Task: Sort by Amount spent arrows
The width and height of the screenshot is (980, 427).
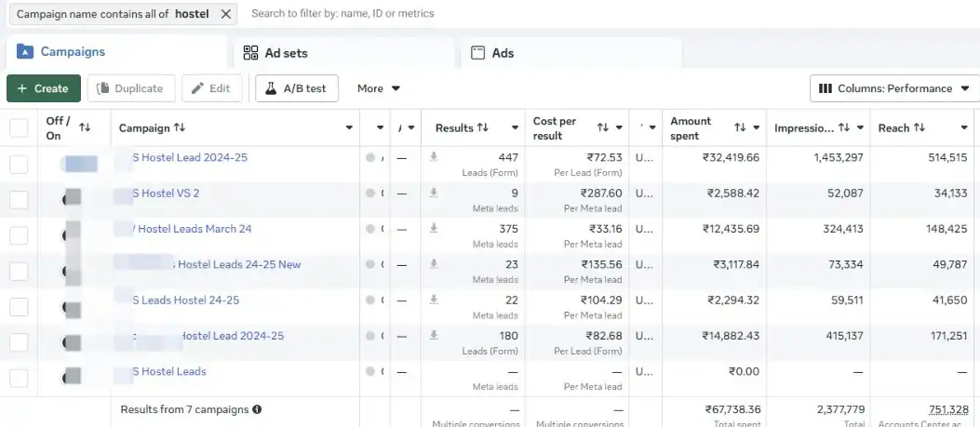Action: [x=740, y=127]
